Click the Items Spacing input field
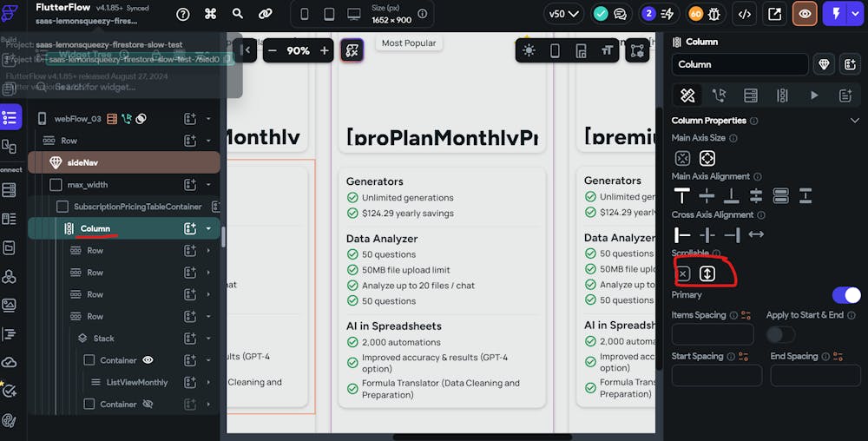868x441 pixels. (713, 335)
